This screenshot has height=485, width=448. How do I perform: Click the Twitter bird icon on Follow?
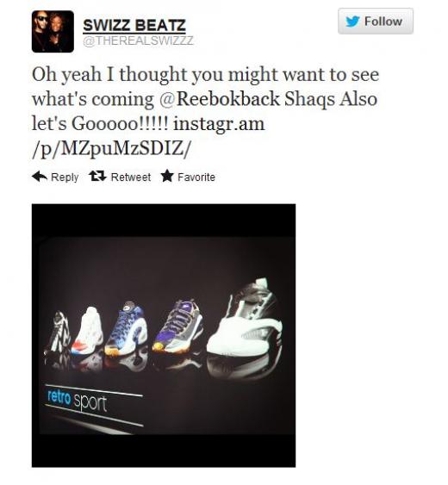[x=352, y=22]
